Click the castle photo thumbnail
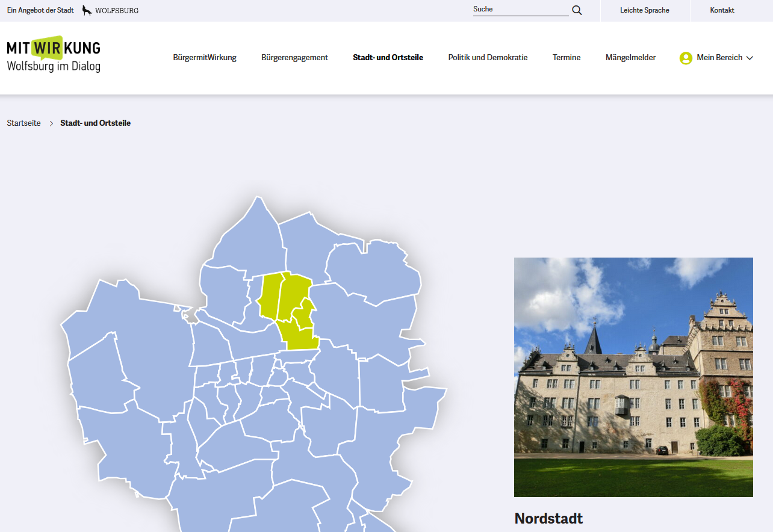 pyautogui.click(x=633, y=377)
